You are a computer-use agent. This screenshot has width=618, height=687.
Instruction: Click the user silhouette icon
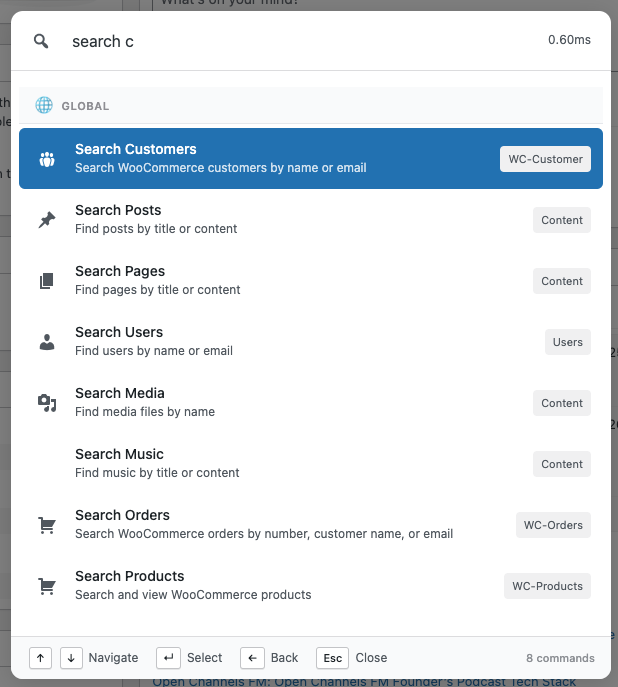[x=47, y=342]
